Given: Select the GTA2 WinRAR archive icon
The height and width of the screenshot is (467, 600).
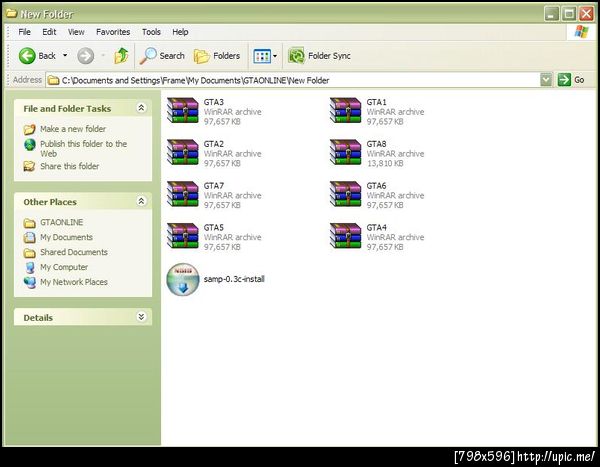Looking at the screenshot, I should (183, 152).
